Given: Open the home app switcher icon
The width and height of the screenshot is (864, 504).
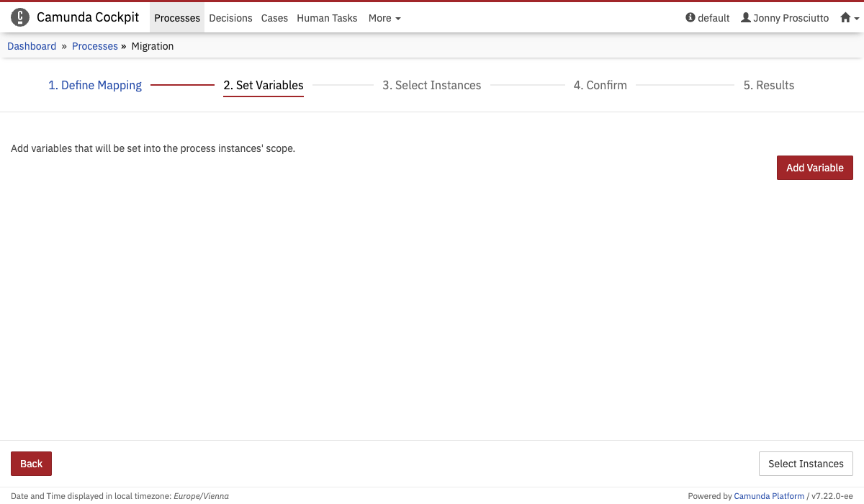Looking at the screenshot, I should [844, 17].
